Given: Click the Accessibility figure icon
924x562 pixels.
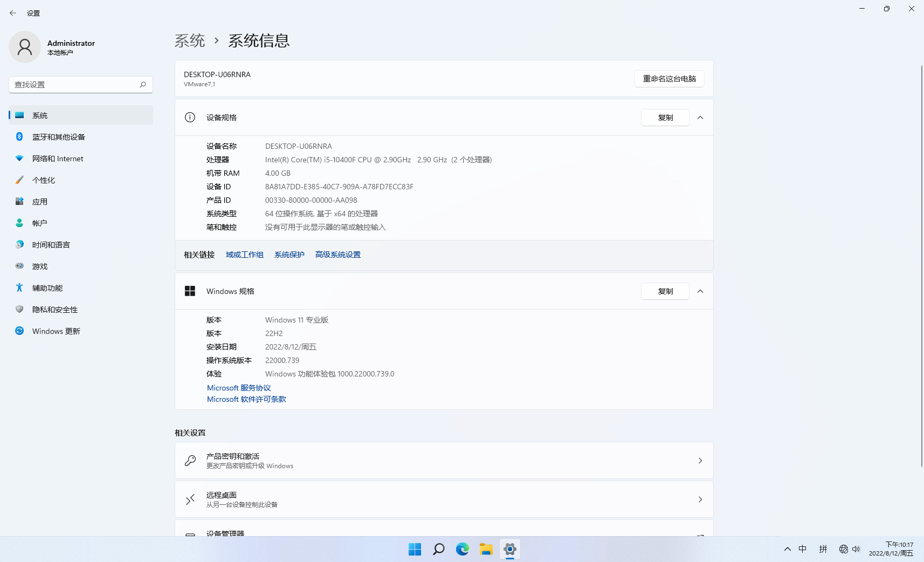Looking at the screenshot, I should click(19, 288).
